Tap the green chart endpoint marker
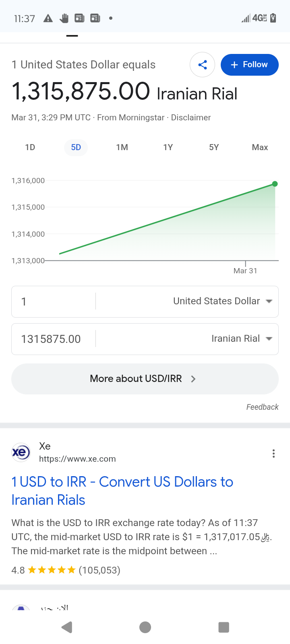The image size is (290, 644). pos(275,184)
